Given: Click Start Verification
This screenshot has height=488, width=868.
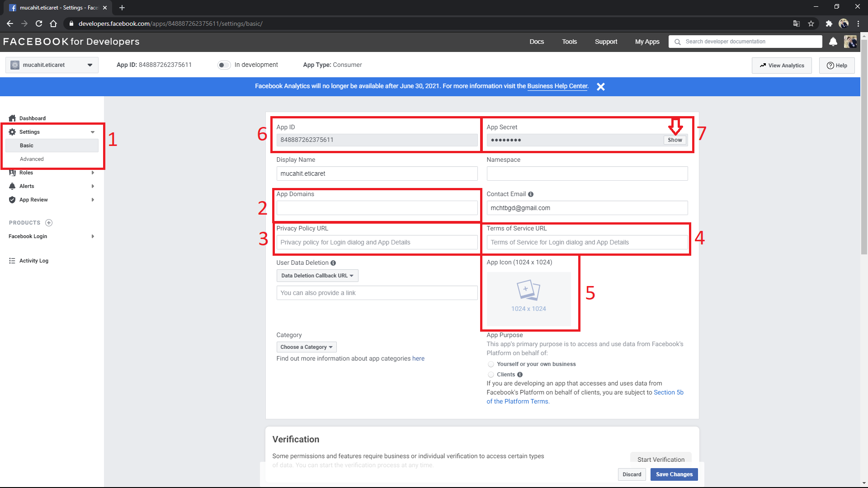Looking at the screenshot, I should tap(660, 460).
